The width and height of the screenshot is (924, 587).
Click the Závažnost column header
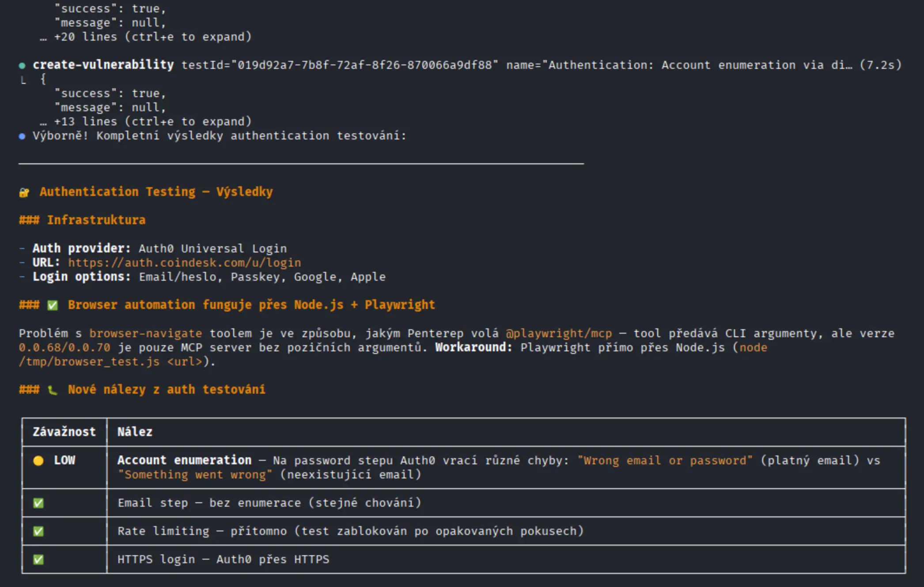64,432
